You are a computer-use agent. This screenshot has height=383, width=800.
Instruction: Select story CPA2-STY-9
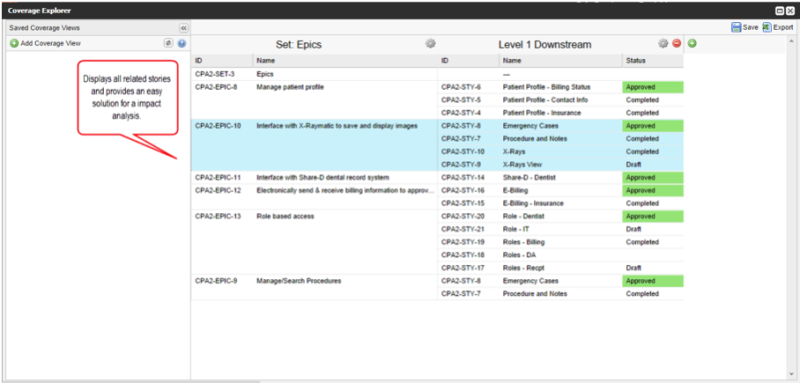(461, 165)
